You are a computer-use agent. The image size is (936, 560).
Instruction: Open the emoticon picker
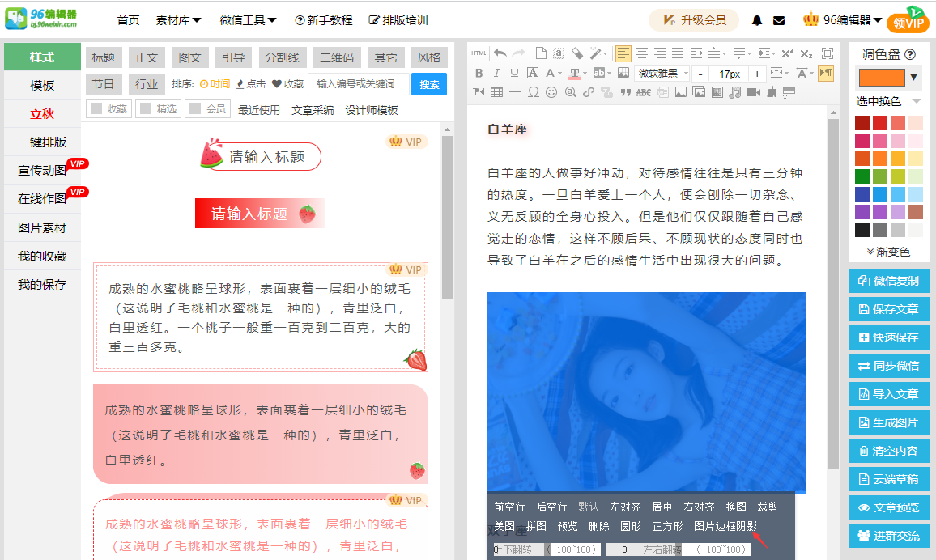[x=551, y=92]
